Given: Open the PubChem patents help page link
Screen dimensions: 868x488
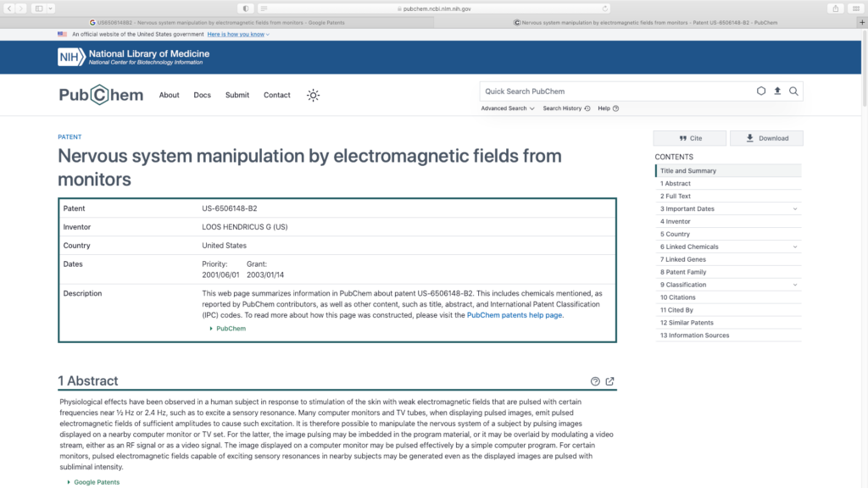Looking at the screenshot, I should pyautogui.click(x=515, y=315).
